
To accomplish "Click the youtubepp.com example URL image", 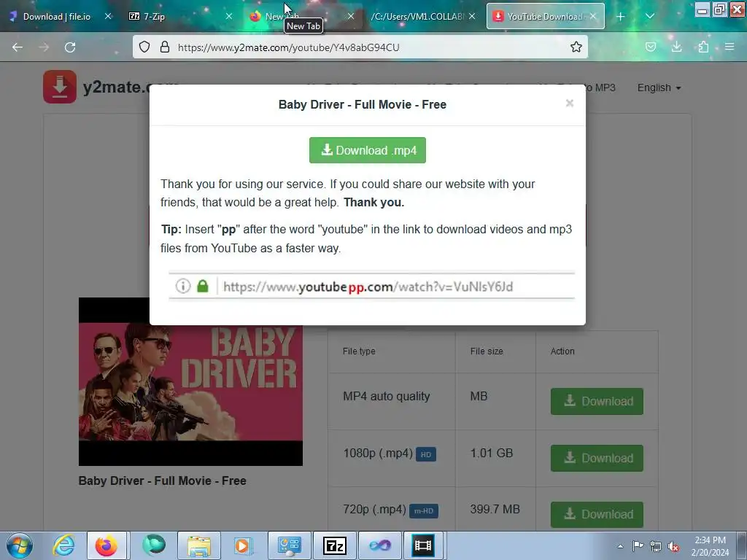I will click(x=371, y=286).
